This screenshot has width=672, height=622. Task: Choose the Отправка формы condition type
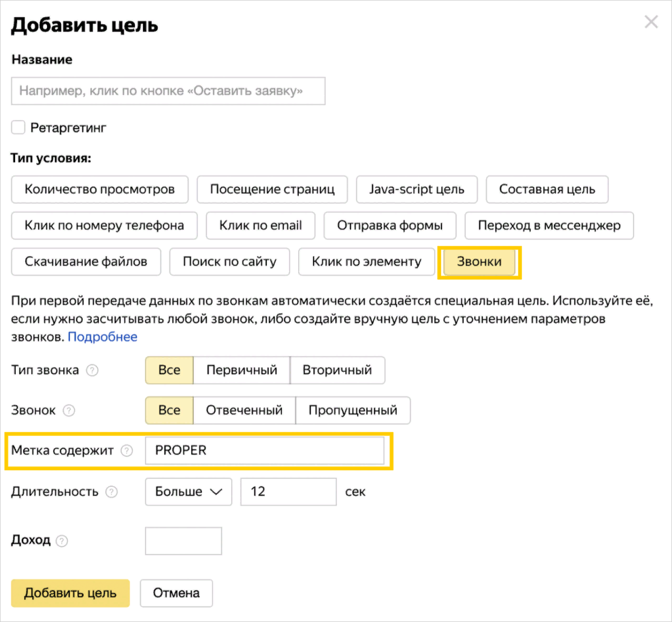point(389,226)
